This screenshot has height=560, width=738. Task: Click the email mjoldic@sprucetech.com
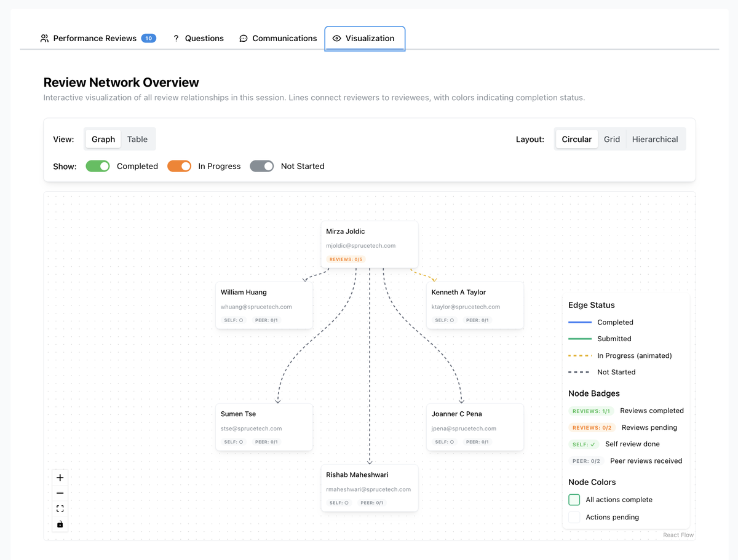(x=361, y=246)
